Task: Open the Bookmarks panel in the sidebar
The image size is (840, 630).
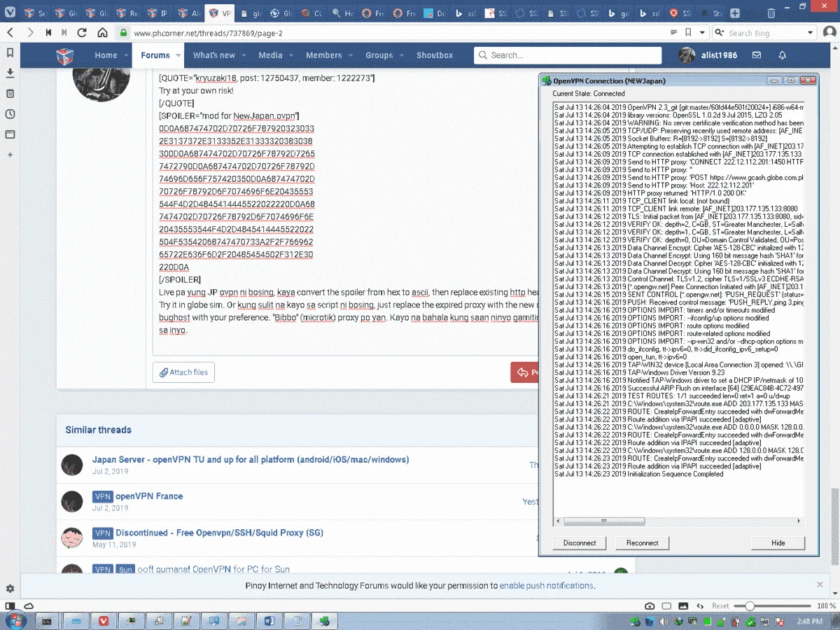Action: pyautogui.click(x=10, y=52)
